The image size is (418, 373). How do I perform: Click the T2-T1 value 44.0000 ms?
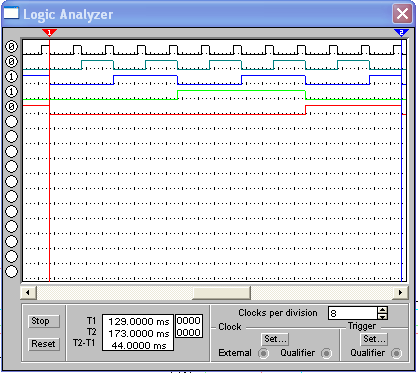(138, 345)
